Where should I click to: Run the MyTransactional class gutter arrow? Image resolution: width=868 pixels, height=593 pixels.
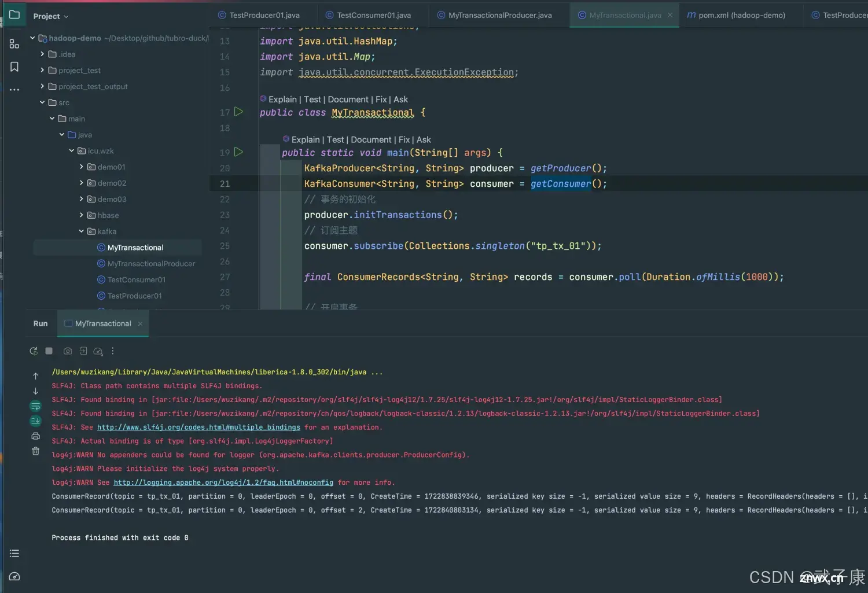pyautogui.click(x=238, y=112)
